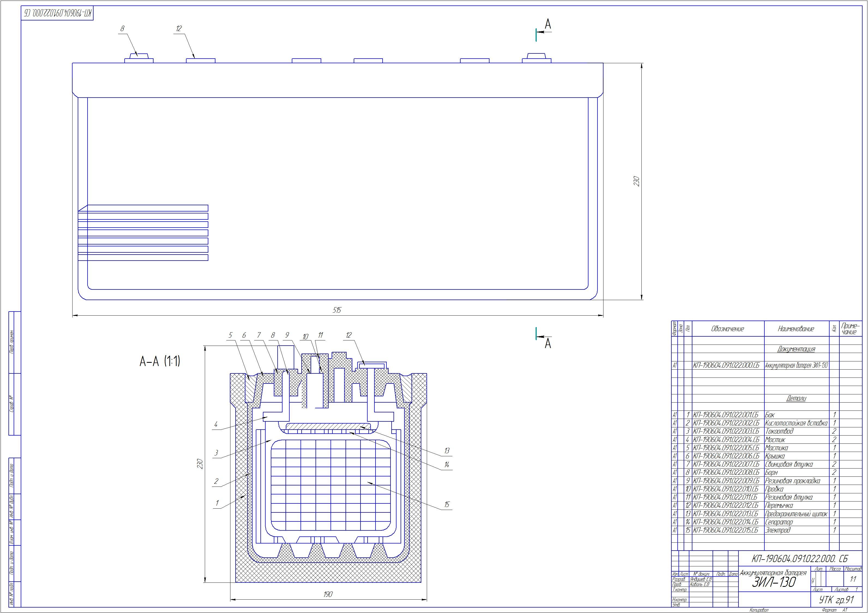Select the 'Бак' row in the parts table
The width and height of the screenshot is (868, 613).
tap(770, 415)
